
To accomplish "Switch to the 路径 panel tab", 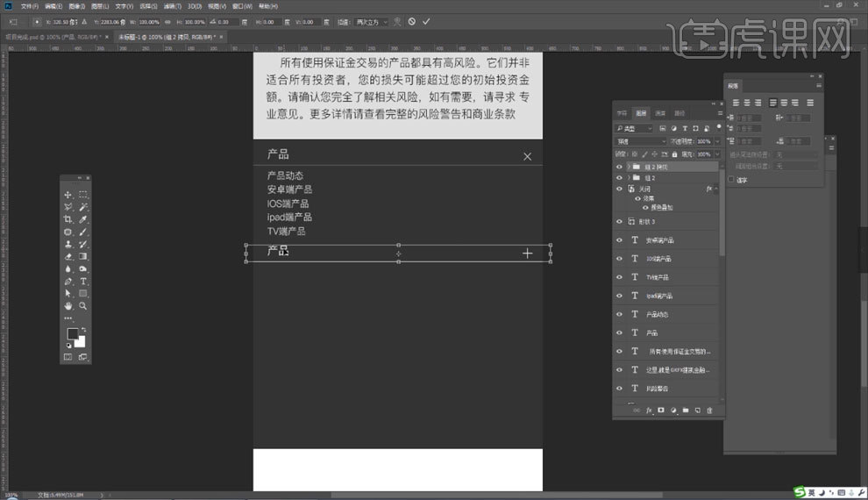I will [679, 113].
